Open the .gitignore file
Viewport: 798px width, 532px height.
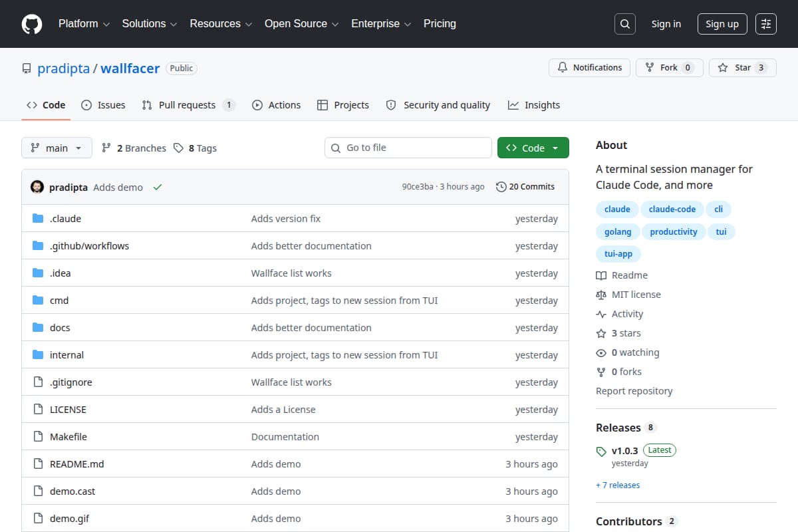(x=70, y=382)
